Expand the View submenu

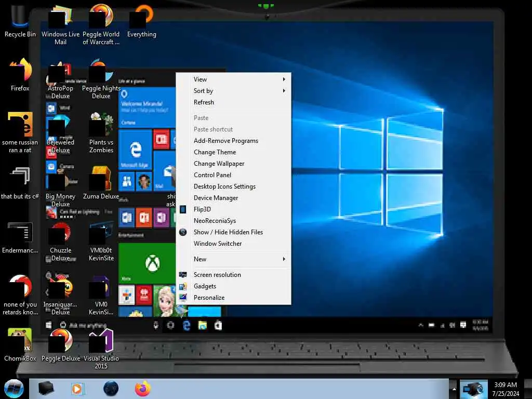[233, 79]
